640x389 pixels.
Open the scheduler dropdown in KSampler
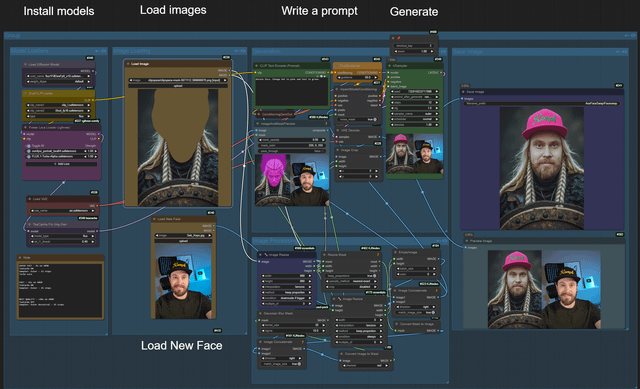point(414,119)
